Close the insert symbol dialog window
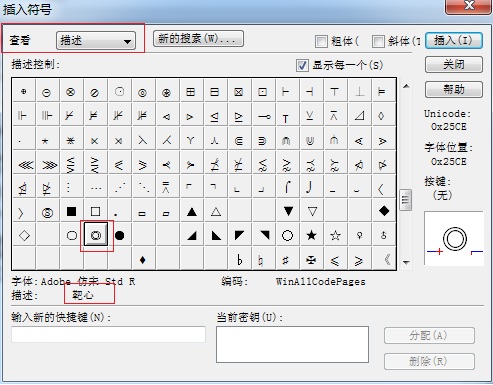This screenshot has width=493, height=385. [469, 6]
